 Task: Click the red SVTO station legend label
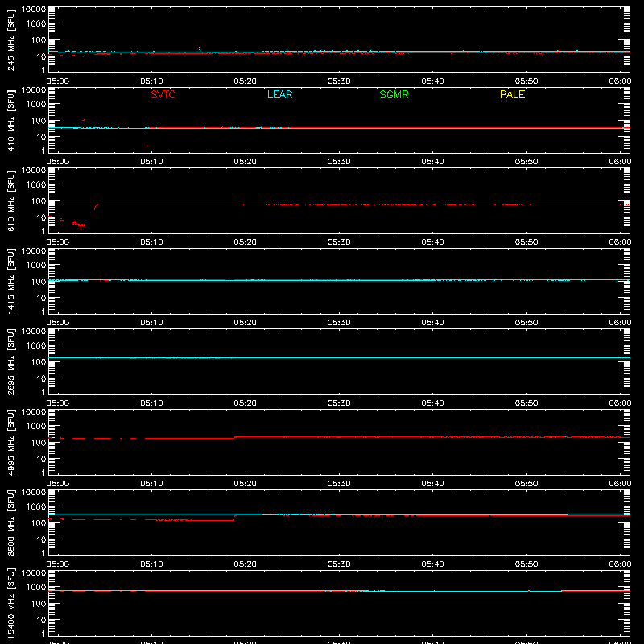(163, 94)
